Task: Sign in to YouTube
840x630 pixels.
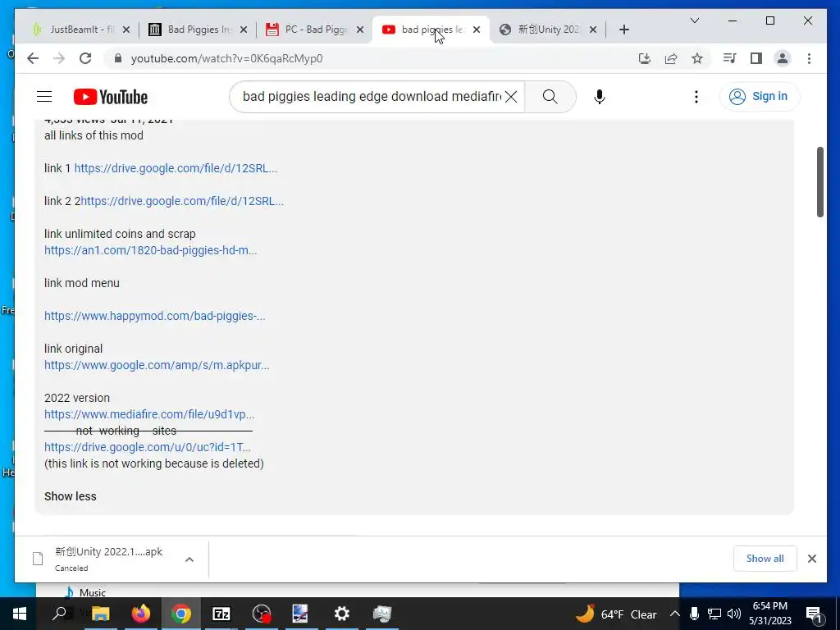Action: pyautogui.click(x=760, y=97)
